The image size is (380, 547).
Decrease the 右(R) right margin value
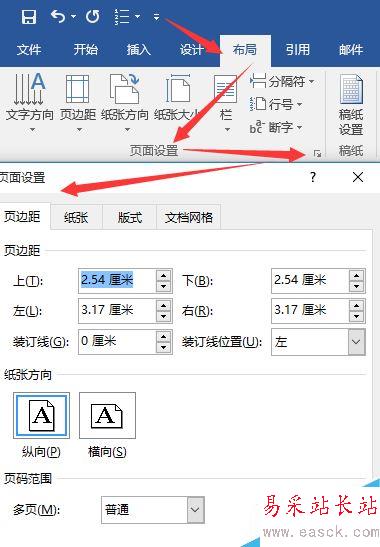point(356,317)
